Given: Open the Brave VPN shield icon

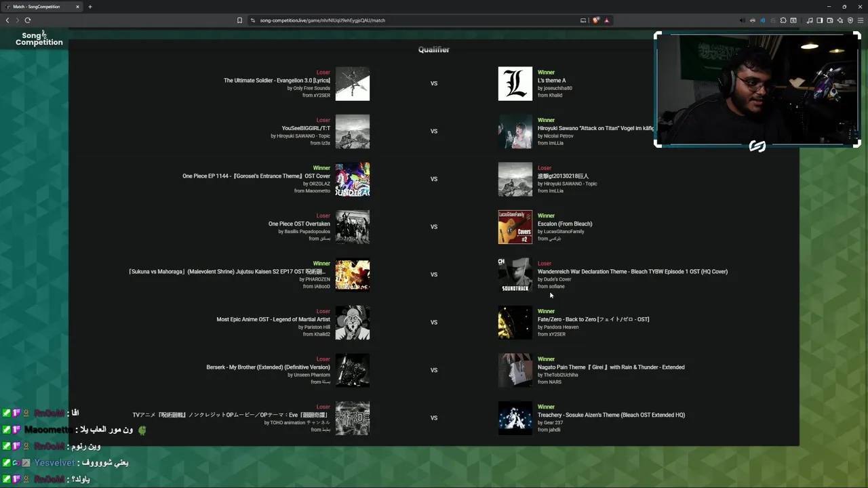Looking at the screenshot, I should point(850,20).
